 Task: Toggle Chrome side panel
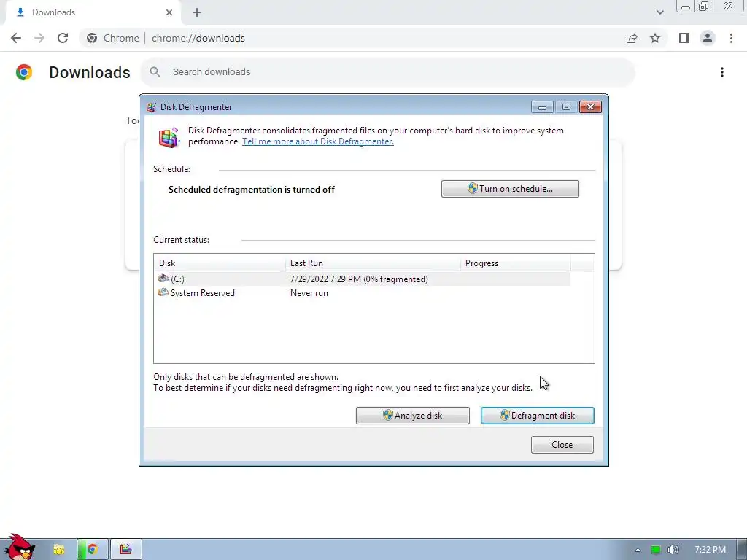pos(684,38)
